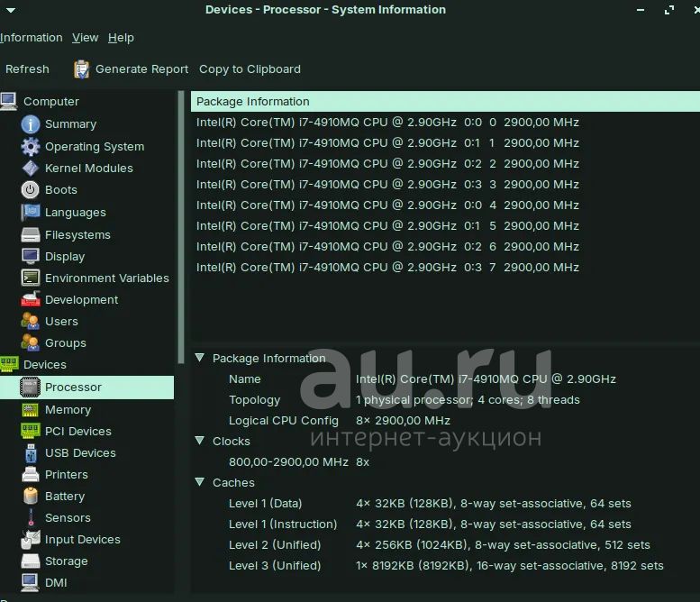The height and width of the screenshot is (602, 700).
Task: Click the Devices category icon
Action: 9,364
